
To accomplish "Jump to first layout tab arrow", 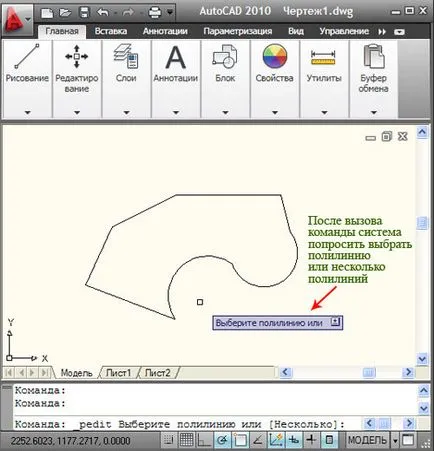I will pyautogui.click(x=9, y=372).
